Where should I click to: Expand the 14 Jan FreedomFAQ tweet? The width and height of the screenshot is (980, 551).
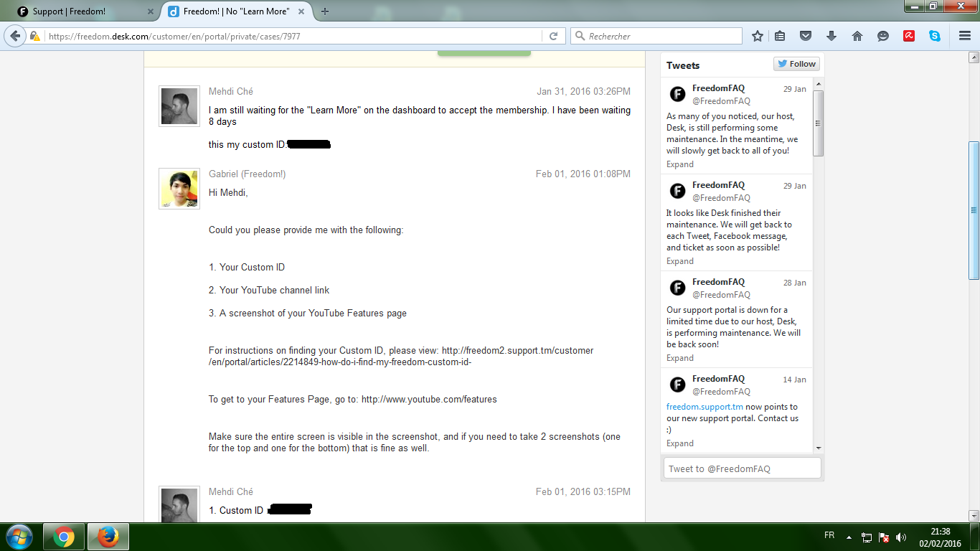(679, 443)
